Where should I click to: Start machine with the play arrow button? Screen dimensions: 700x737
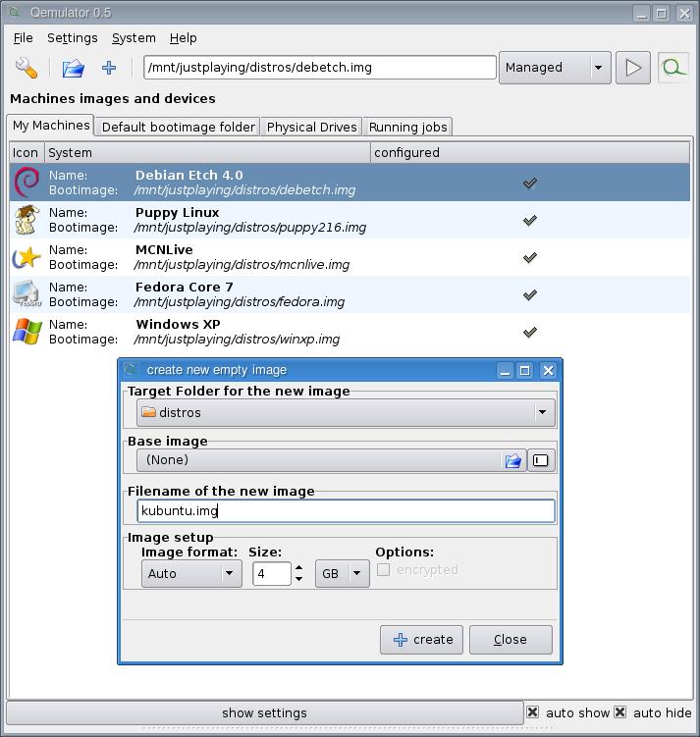point(633,68)
